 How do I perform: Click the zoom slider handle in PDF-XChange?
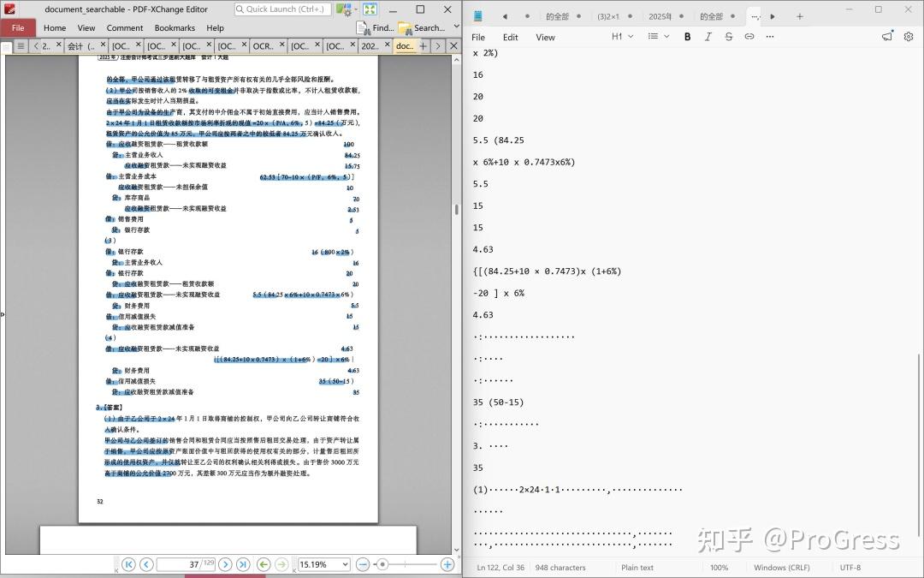click(x=382, y=564)
